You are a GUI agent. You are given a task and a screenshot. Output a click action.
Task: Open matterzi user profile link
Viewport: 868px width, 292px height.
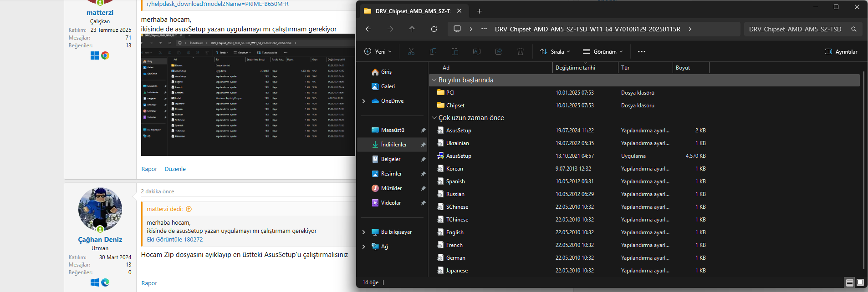pyautogui.click(x=100, y=13)
